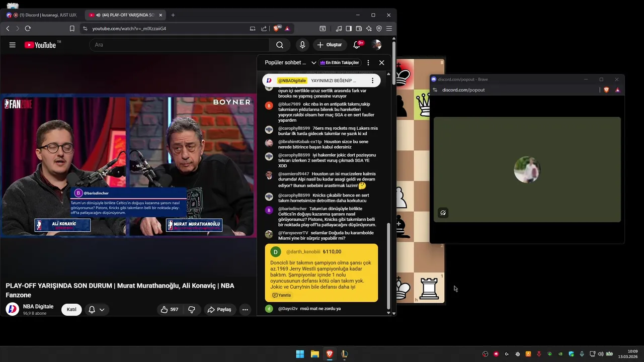This screenshot has width=644, height=362.
Task: Click the YouTube search magnifier button
Action: point(280,45)
